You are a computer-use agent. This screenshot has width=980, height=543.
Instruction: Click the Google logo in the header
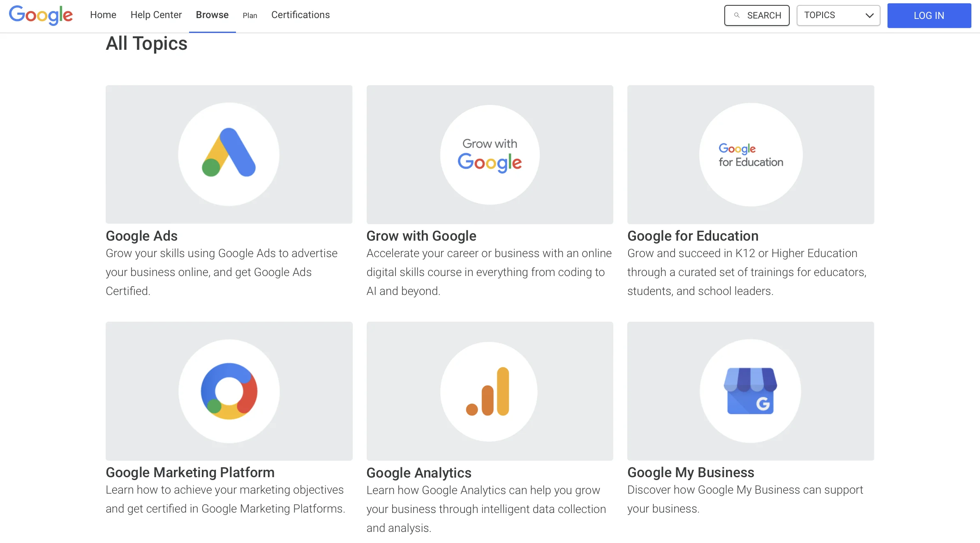tap(41, 15)
